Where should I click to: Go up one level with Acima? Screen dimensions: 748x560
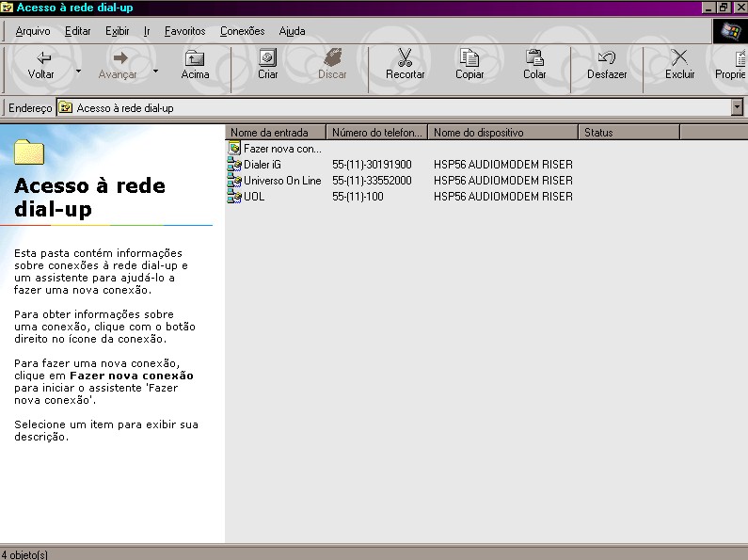pos(195,66)
